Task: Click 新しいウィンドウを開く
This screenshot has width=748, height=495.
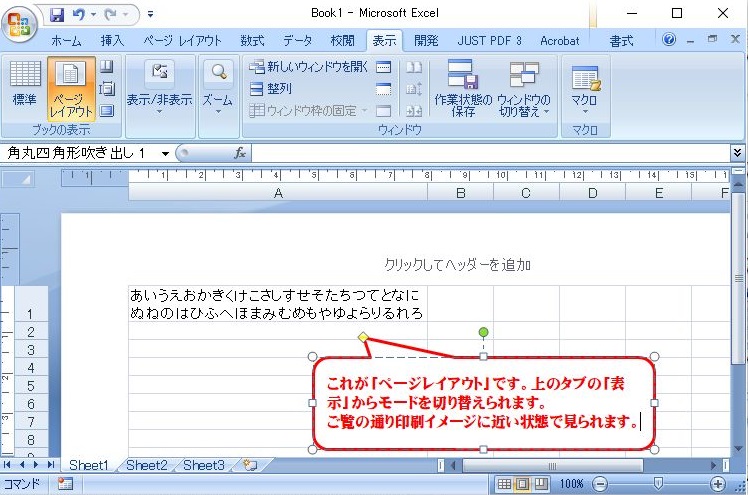Action: (x=308, y=67)
